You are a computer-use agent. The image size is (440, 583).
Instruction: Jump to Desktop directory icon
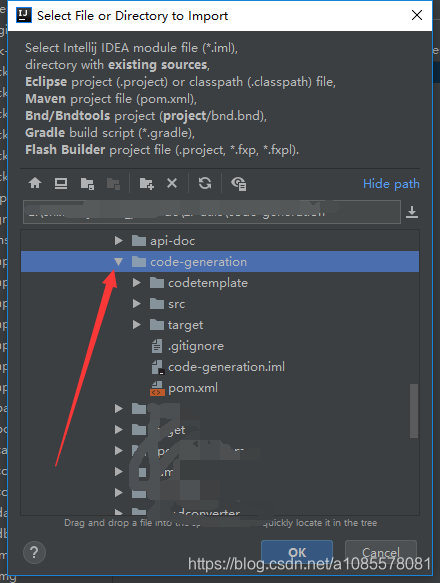click(x=61, y=183)
